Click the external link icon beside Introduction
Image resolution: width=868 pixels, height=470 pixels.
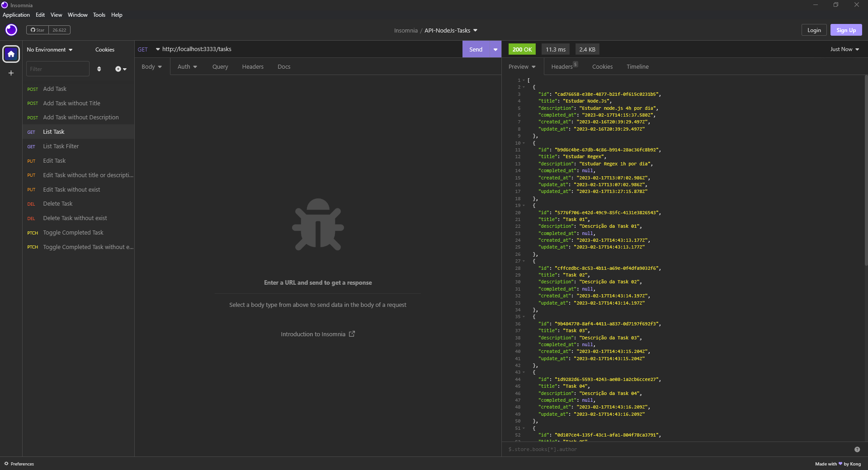[352, 334]
